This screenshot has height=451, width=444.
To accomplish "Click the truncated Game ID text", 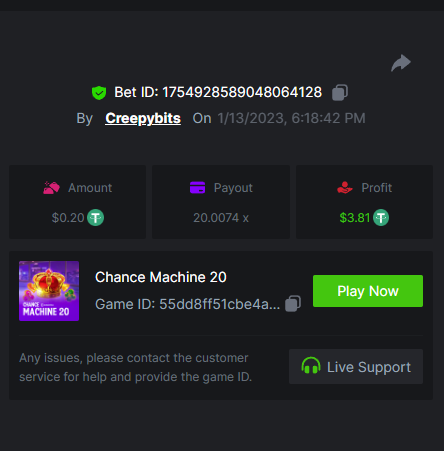I will coord(187,304).
